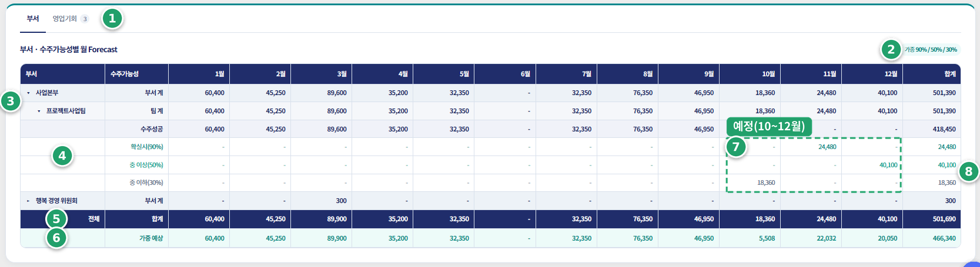The image size is (980, 267).
Task: Click the 합계 label in the 전체 row
Action: tap(158, 219)
